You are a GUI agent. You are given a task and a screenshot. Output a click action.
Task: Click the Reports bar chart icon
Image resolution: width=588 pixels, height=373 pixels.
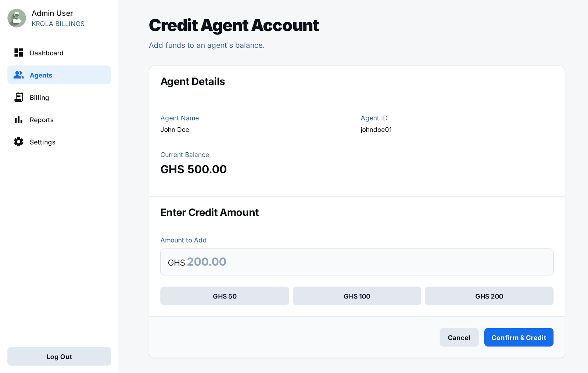(x=18, y=120)
